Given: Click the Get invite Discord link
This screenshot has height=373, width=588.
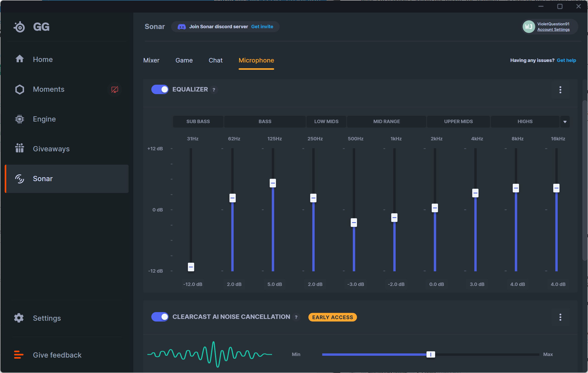Looking at the screenshot, I should (x=262, y=27).
